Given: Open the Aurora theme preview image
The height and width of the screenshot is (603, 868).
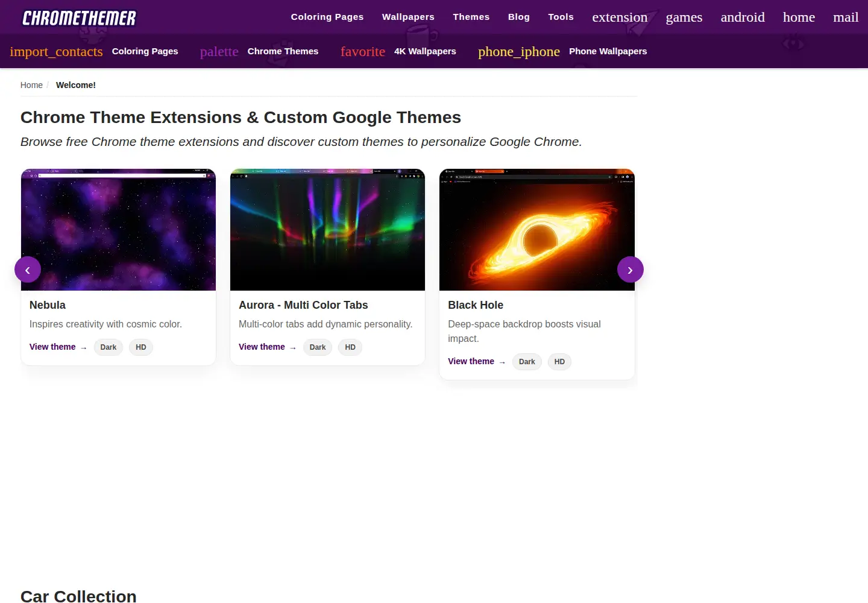Looking at the screenshot, I should 327,230.
